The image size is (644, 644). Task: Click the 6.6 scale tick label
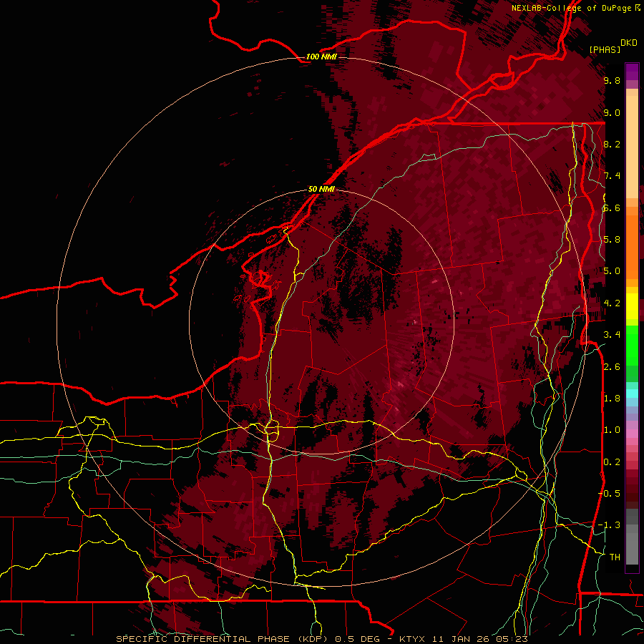pyautogui.click(x=612, y=208)
